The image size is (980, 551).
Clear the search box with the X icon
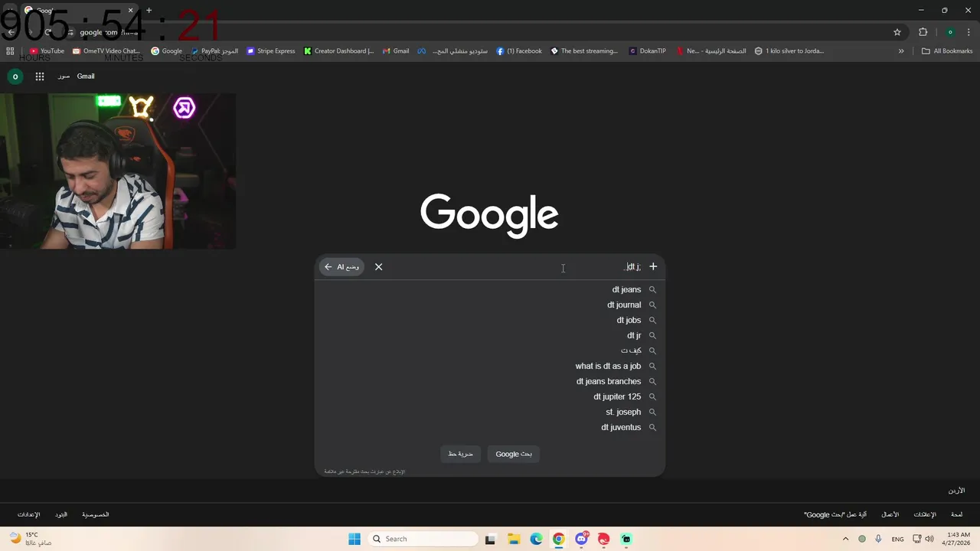pos(378,267)
